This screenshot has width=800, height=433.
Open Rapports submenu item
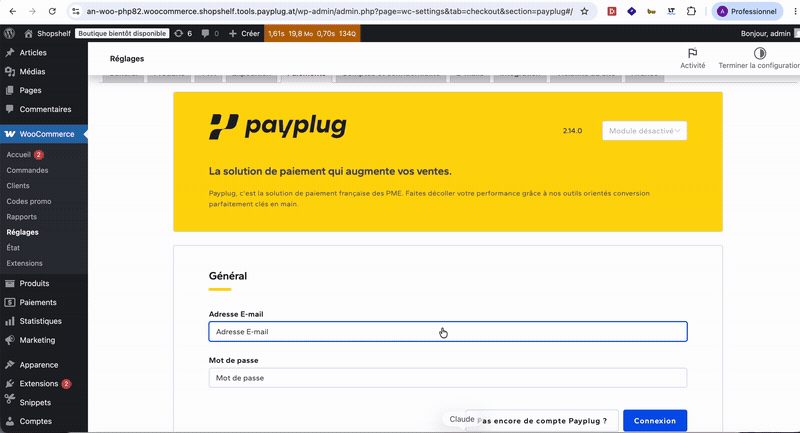tap(21, 217)
